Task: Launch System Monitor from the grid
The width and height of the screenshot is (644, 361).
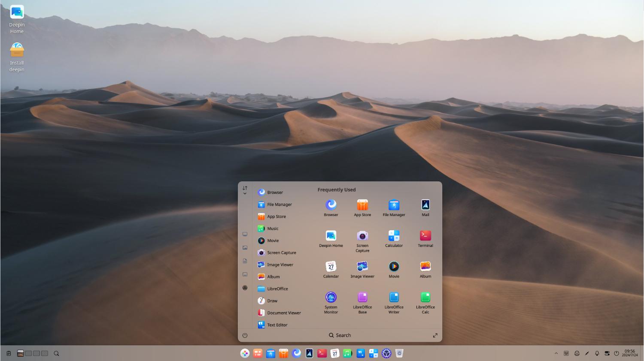Action: click(x=331, y=303)
